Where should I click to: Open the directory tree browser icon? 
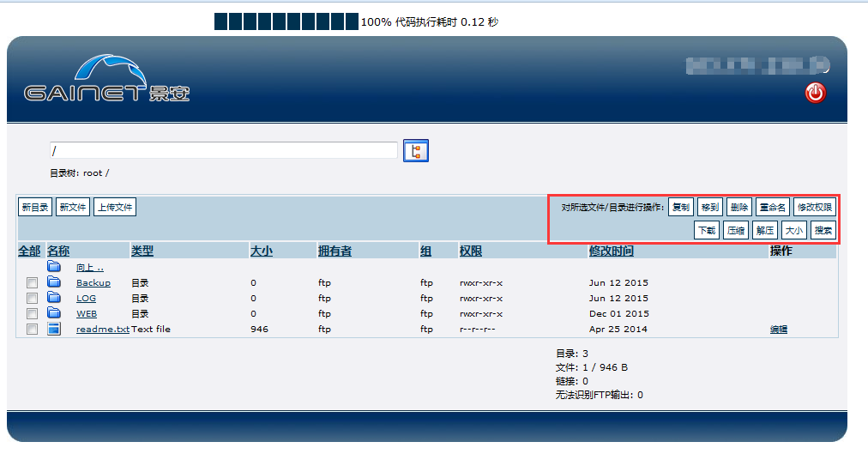click(415, 151)
